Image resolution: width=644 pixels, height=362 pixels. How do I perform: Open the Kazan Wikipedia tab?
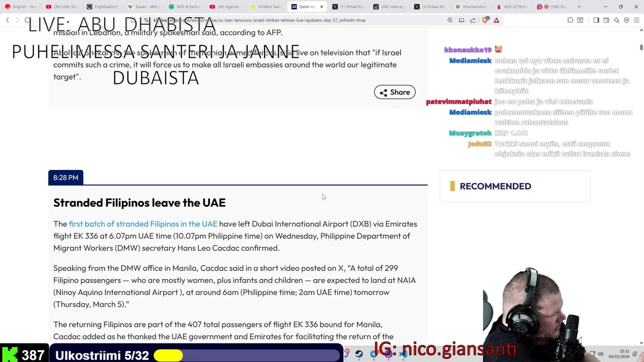[143, 7]
